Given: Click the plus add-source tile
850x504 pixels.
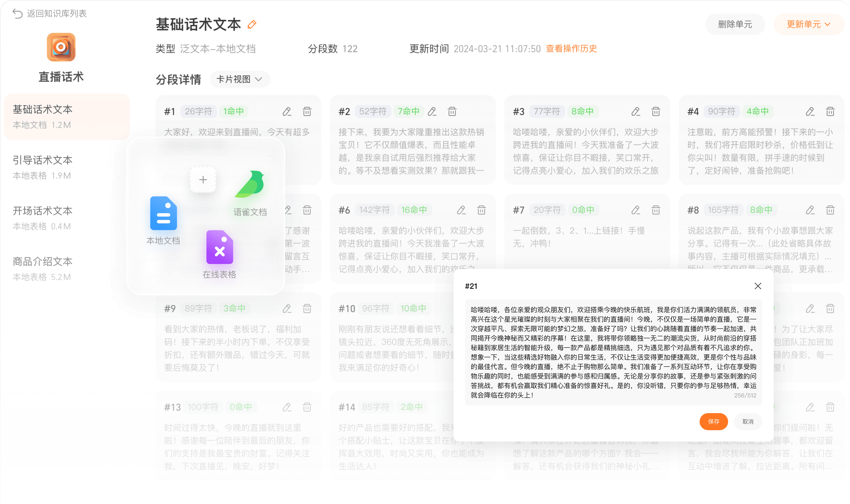Looking at the screenshot, I should 203,180.
